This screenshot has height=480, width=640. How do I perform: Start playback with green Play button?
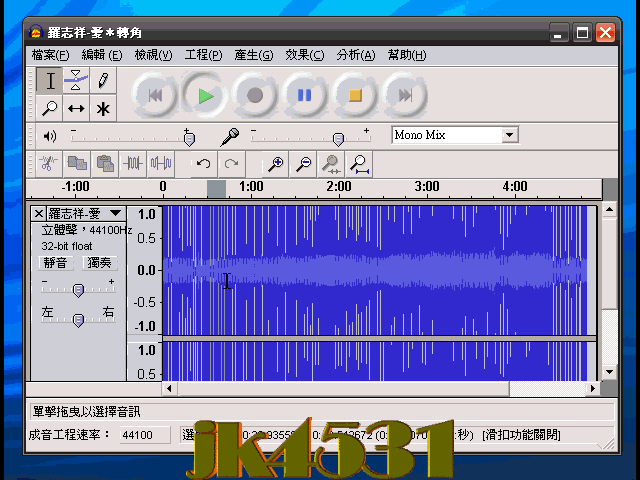click(x=205, y=96)
